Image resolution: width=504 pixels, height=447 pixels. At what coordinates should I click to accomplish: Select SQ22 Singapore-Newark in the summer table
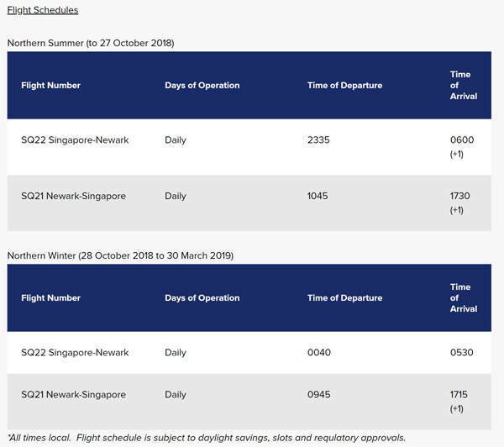pyautogui.click(x=75, y=140)
